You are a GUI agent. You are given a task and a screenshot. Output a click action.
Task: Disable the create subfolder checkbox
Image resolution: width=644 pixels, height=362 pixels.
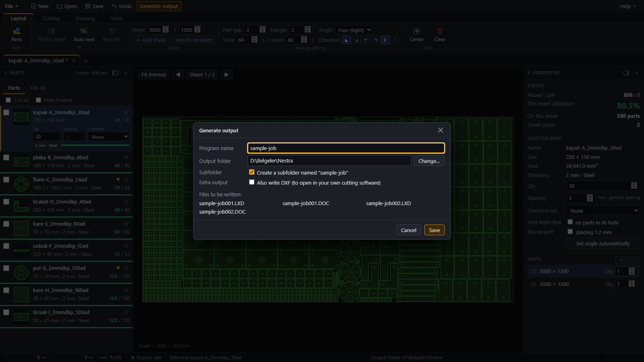point(252,172)
